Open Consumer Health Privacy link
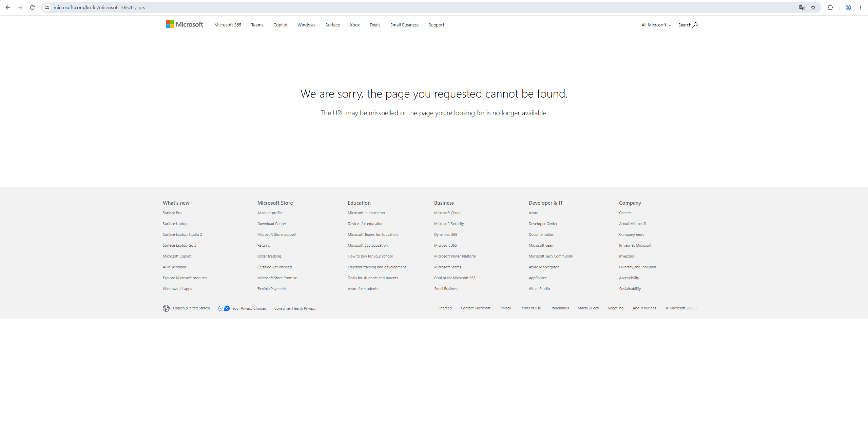 click(x=294, y=308)
